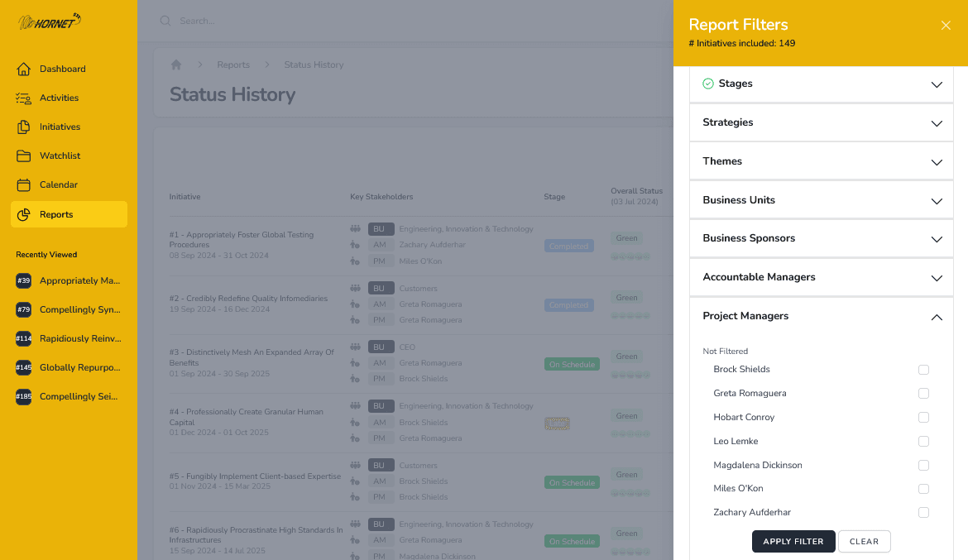
Task: Expand the Business Units filter
Action: pos(821,200)
